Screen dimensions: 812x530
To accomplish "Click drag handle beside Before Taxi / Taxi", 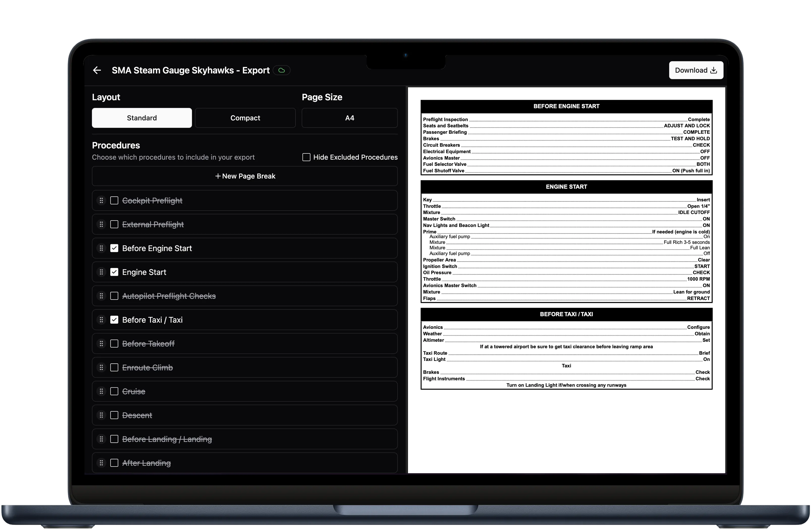I will coord(101,320).
